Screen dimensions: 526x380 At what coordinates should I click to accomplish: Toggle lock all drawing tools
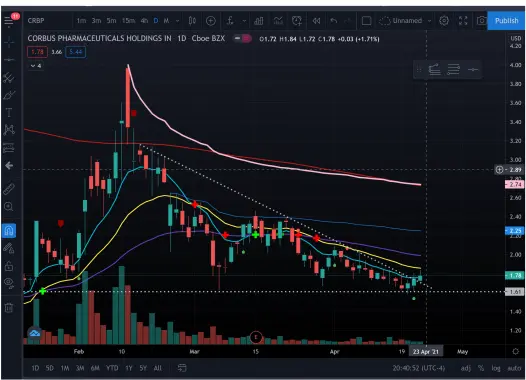click(x=9, y=266)
